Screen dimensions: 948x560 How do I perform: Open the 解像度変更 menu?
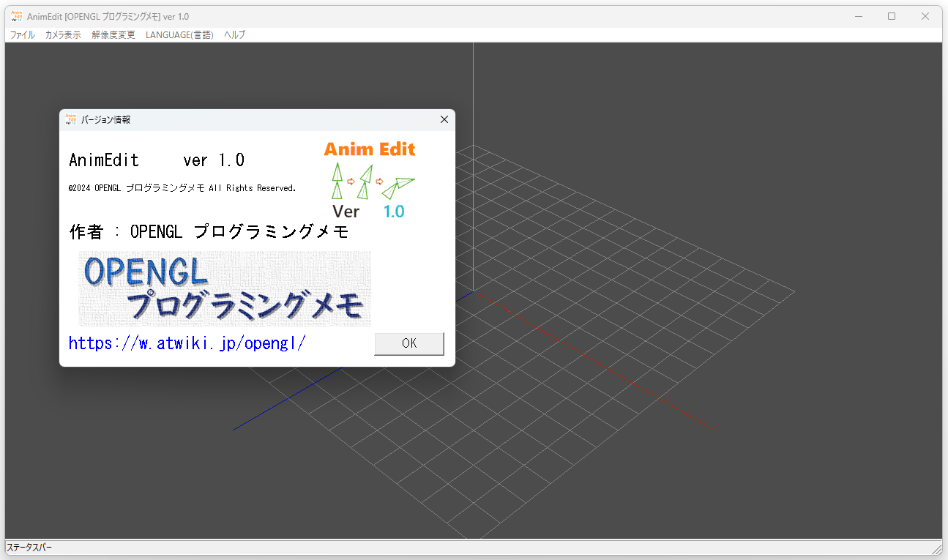coord(113,34)
